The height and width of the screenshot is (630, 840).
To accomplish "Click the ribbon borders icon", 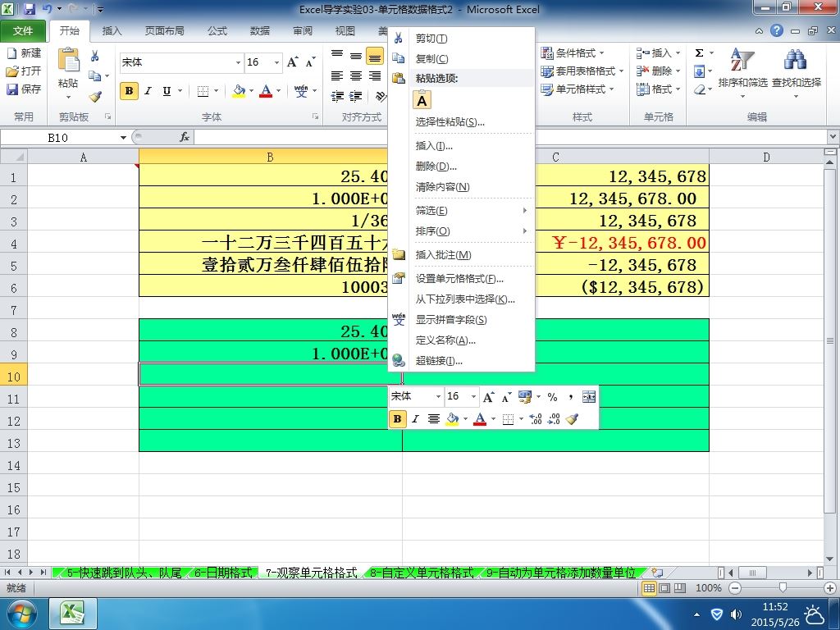I will [203, 91].
